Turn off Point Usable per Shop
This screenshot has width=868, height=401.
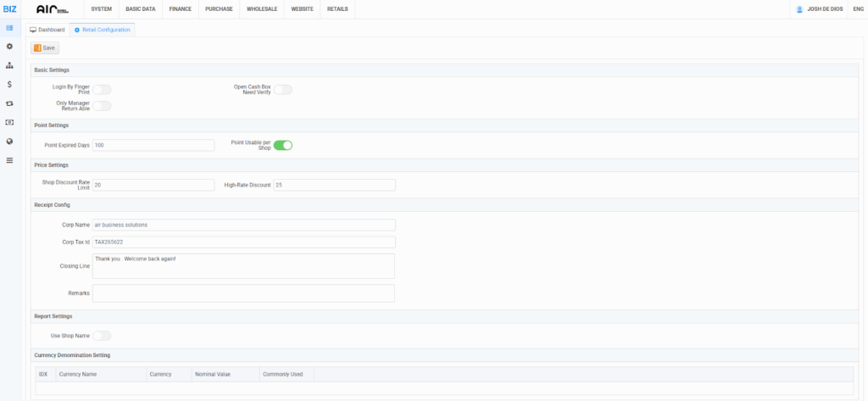point(282,145)
